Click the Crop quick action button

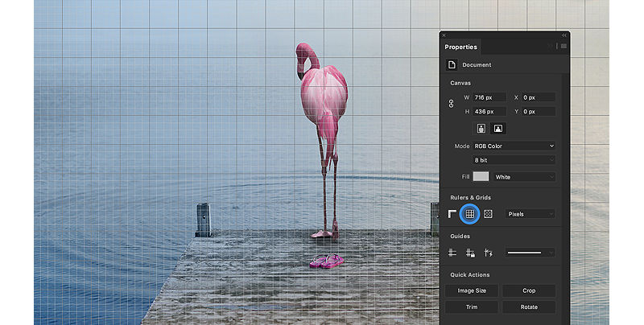[529, 290]
